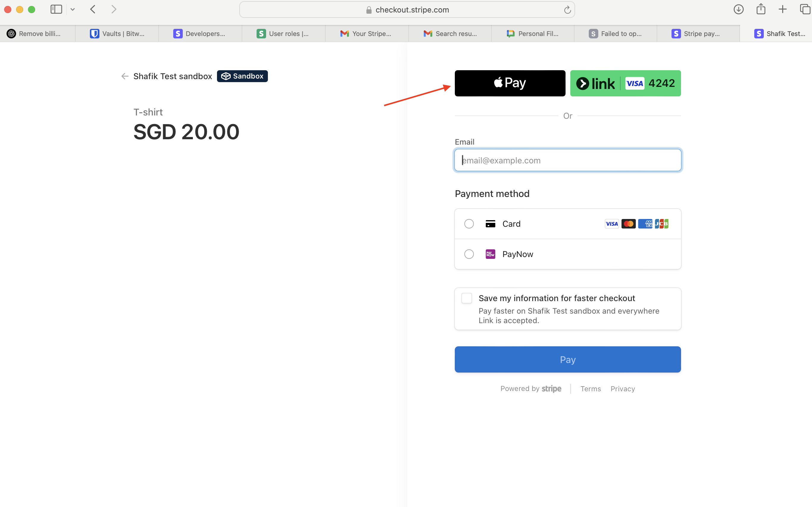Switch to Failed to op... tab
812x507 pixels.
point(616,34)
